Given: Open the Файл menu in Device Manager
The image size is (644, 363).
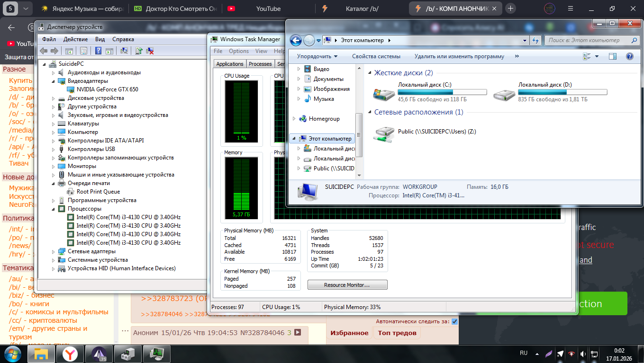Looking at the screenshot, I should point(49,39).
